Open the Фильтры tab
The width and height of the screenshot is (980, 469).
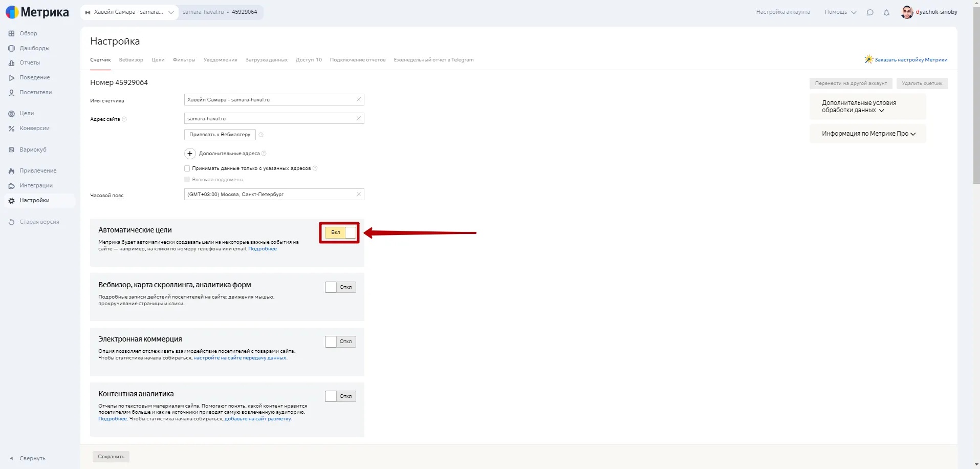[x=184, y=60]
